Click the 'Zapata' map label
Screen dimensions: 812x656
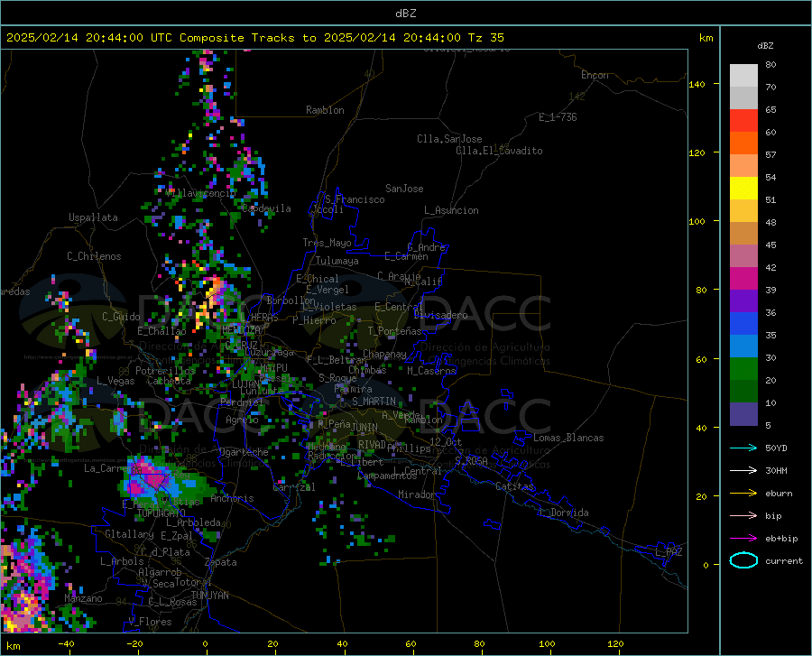(x=221, y=562)
